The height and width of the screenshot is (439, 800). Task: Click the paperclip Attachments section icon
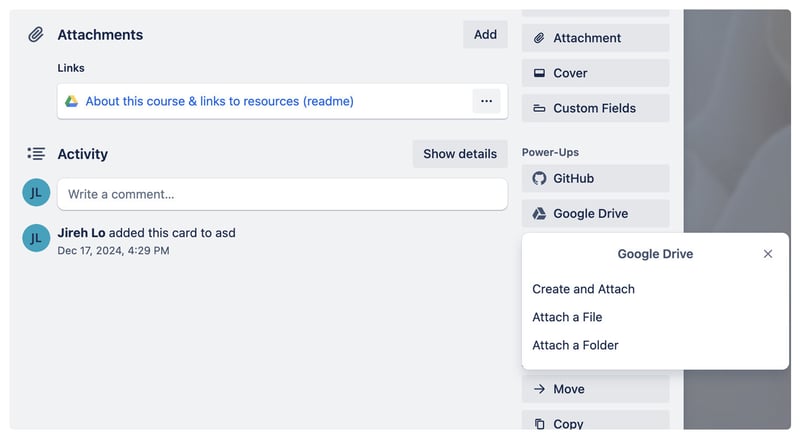36,35
